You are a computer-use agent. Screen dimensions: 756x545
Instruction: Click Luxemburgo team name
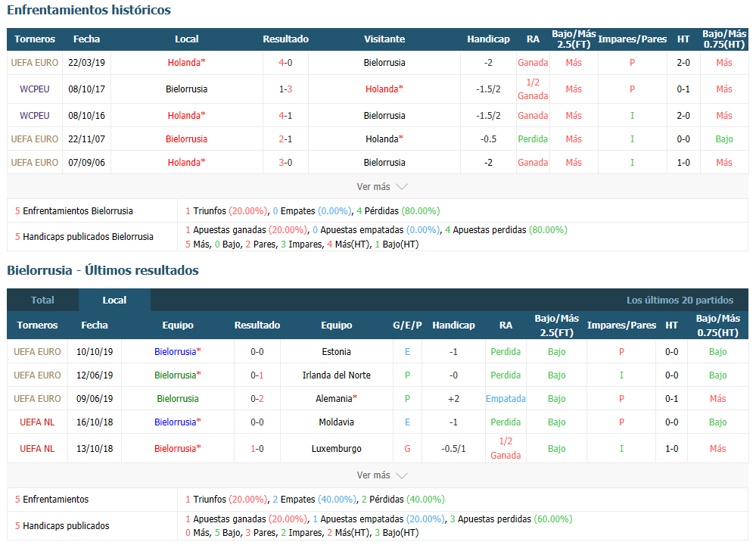coord(337,449)
